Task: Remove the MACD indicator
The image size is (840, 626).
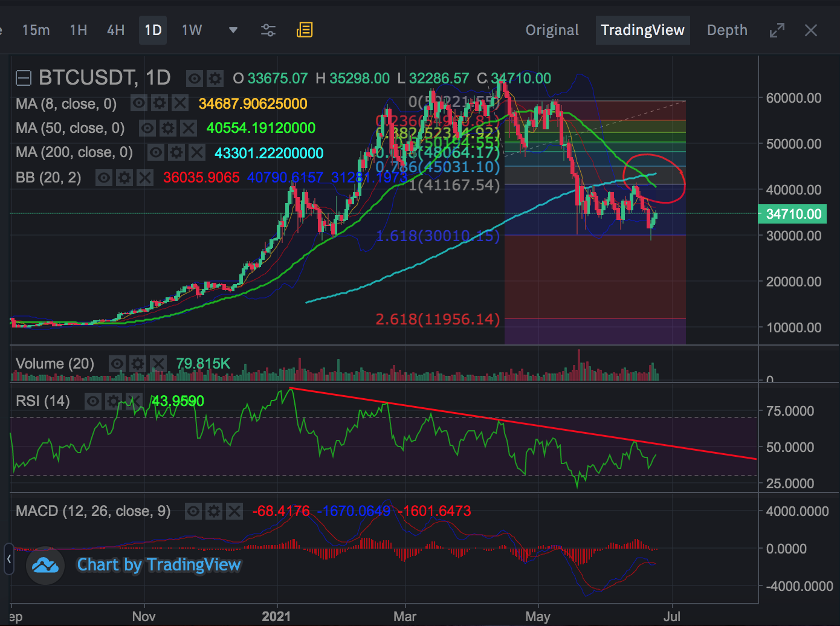Action: 234,512
